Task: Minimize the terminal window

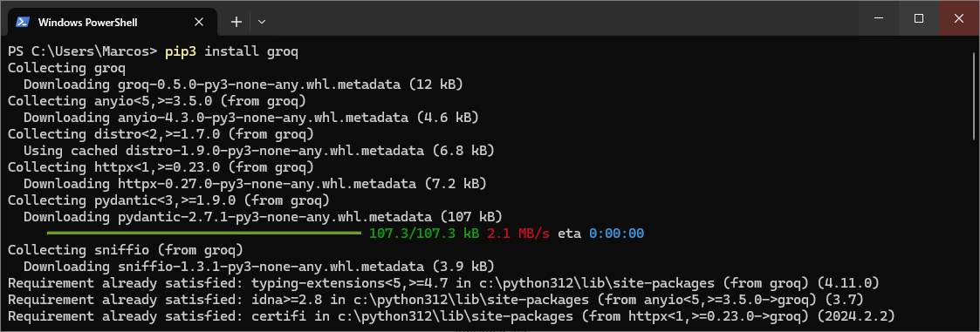Action: [880, 18]
